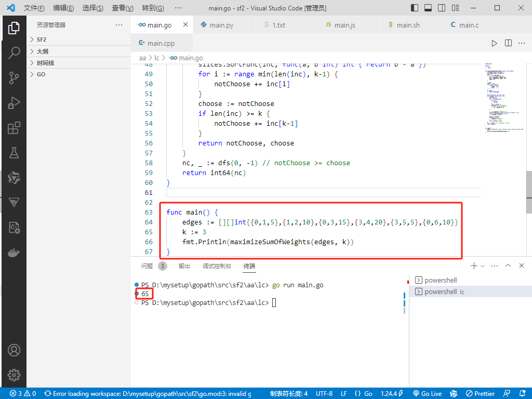
Task: Select the first powershell terminal
Action: click(470, 280)
